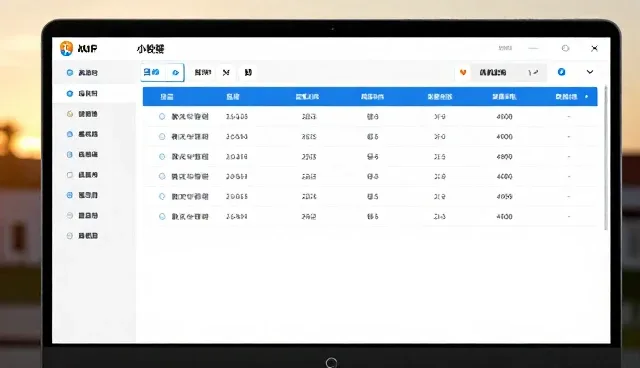
Task: Click sort arrow in the last column header
Action: 587,97
